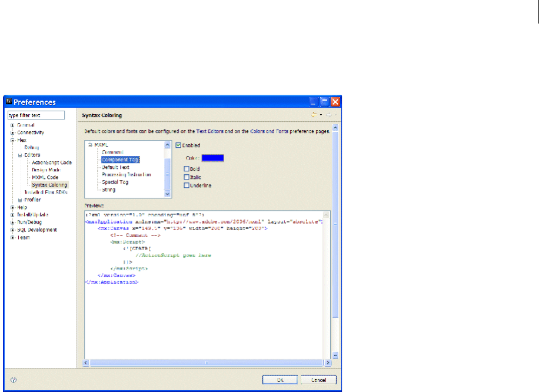The image size is (539, 392).
Task: Select Comment in MXML syntax list
Action: (x=112, y=152)
